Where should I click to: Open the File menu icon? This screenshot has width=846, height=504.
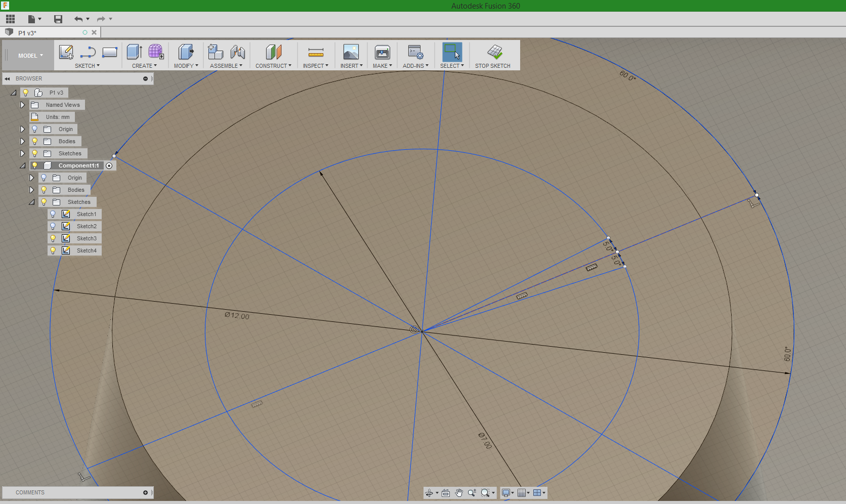pyautogui.click(x=34, y=19)
